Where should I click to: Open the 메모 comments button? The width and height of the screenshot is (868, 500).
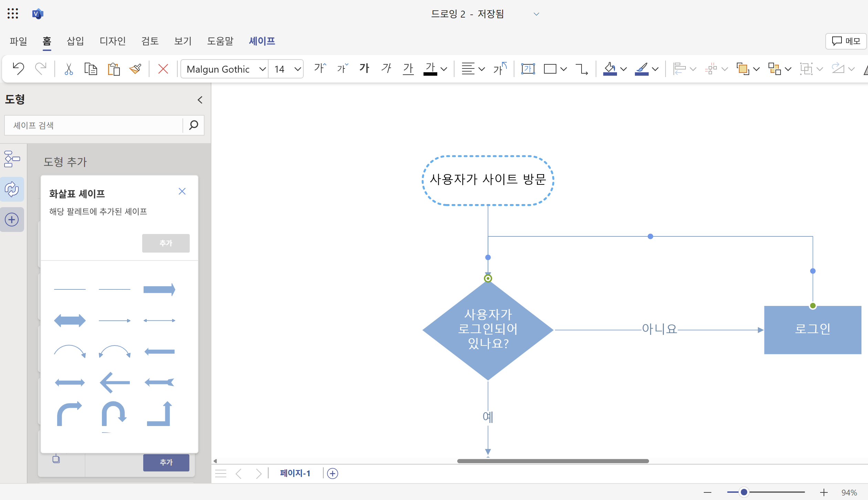[846, 41]
